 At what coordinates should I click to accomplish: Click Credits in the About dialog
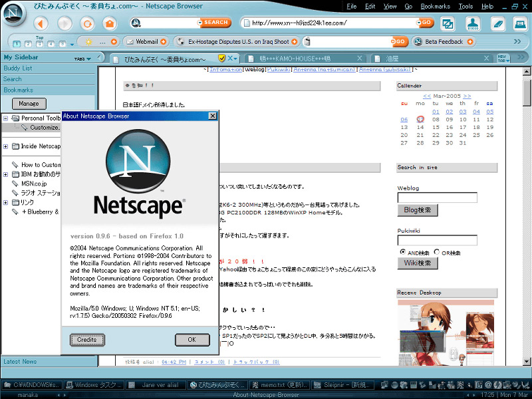click(87, 340)
